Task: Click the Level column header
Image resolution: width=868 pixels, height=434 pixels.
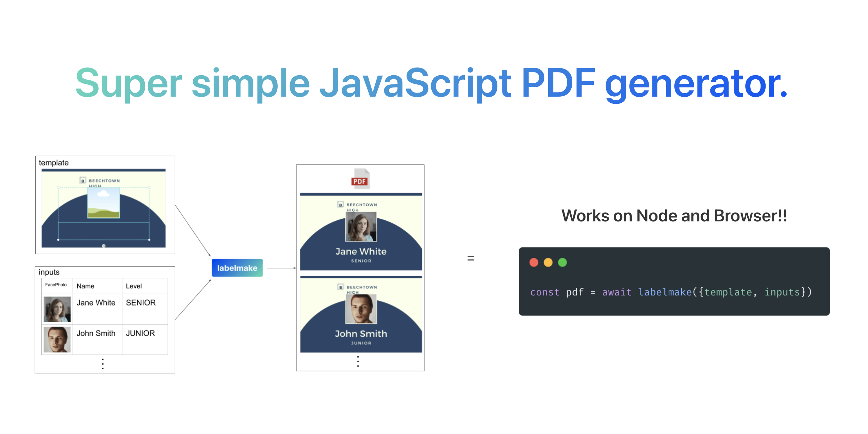Action: 134,286
